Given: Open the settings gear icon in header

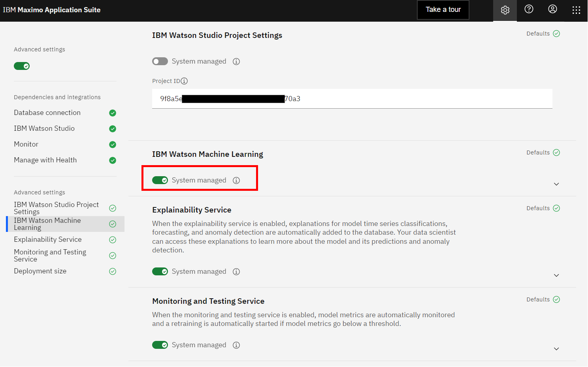Looking at the screenshot, I should [505, 10].
